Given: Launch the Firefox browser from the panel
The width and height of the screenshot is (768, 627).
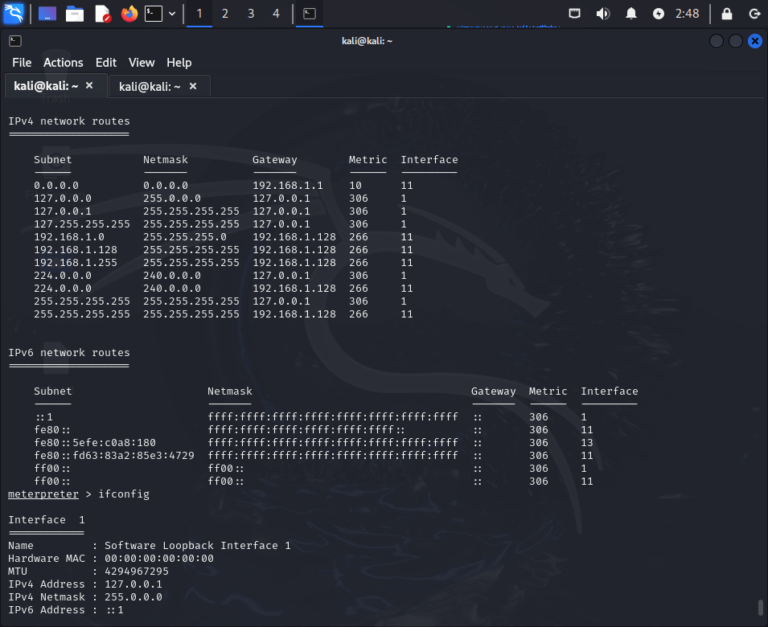Looking at the screenshot, I should click(129, 14).
